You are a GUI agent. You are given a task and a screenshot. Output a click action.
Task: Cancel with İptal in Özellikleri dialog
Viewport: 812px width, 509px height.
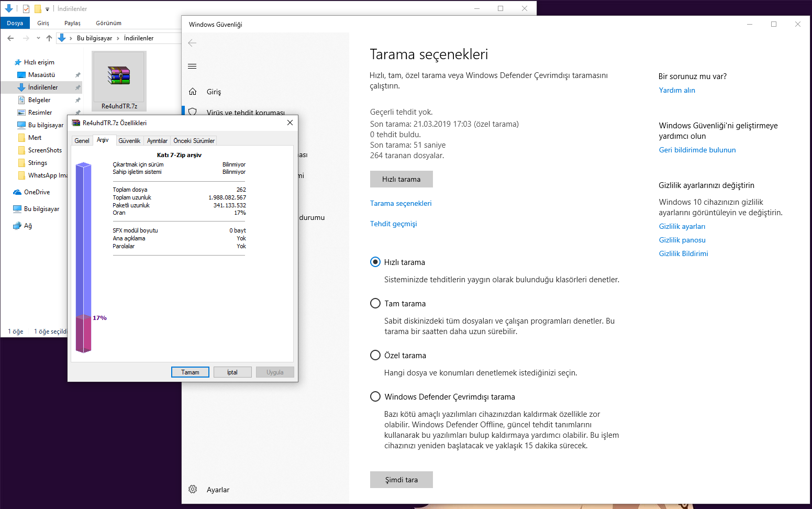click(232, 372)
